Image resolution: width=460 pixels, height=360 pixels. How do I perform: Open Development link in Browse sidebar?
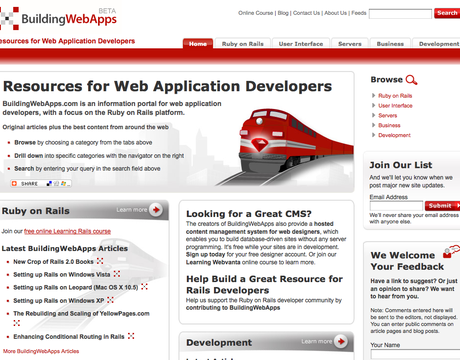394,135
